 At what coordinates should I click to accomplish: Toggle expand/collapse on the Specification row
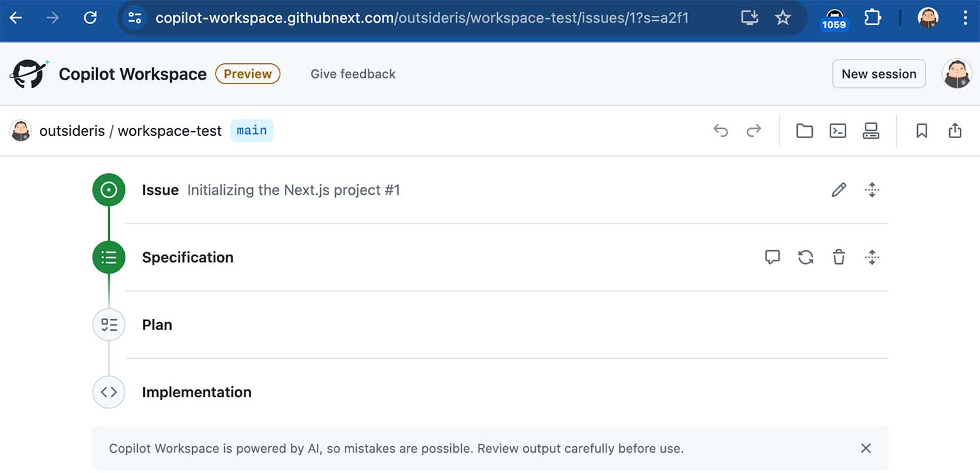pyautogui.click(x=872, y=257)
